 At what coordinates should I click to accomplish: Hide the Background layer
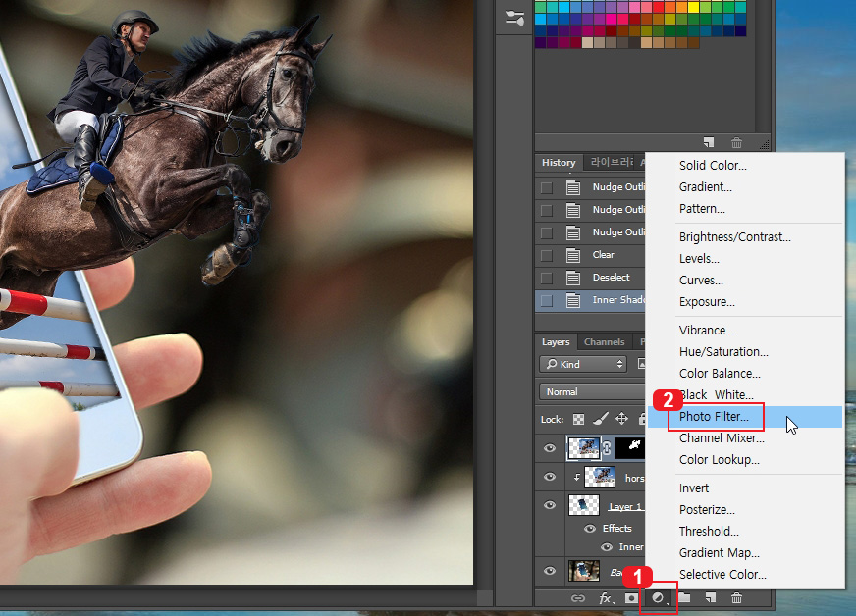point(551,570)
